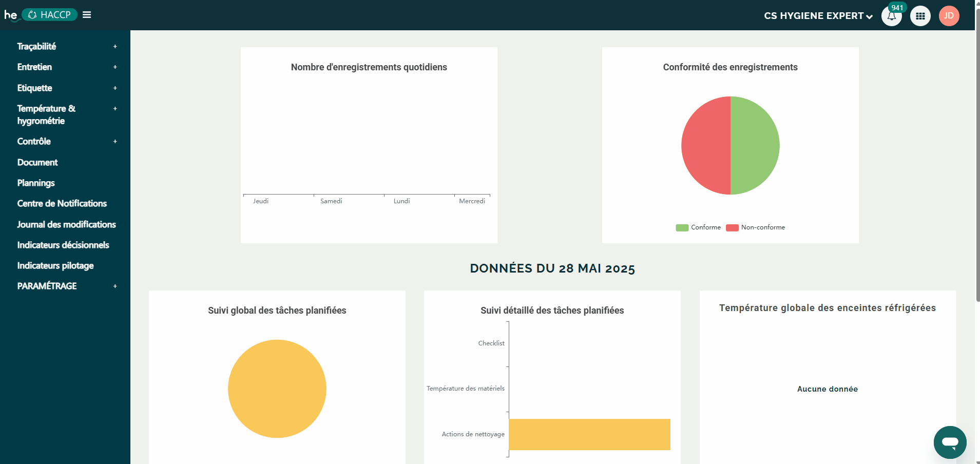Image resolution: width=980 pixels, height=464 pixels.
Task: Click Conformité des enregistrements title
Action: click(730, 67)
